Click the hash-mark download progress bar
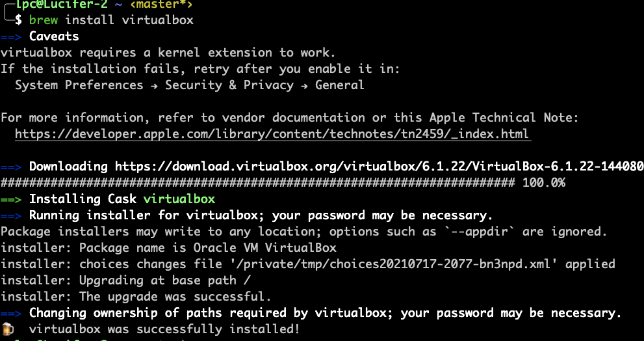 tap(257, 183)
